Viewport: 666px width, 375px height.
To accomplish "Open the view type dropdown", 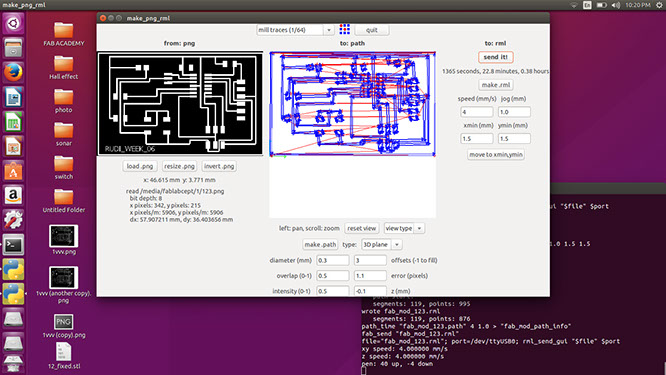I will (x=404, y=228).
